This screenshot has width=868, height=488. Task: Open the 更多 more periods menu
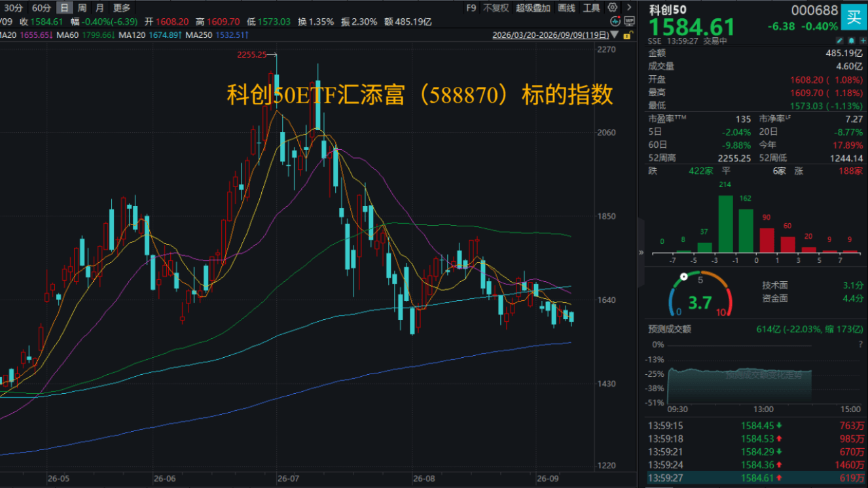coord(122,8)
